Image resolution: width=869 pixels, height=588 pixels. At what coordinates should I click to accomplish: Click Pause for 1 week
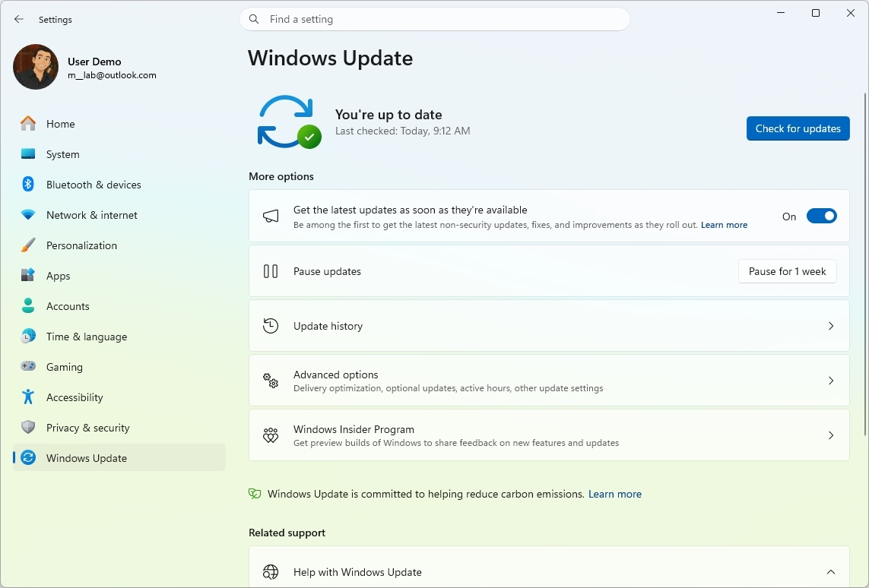pos(787,271)
